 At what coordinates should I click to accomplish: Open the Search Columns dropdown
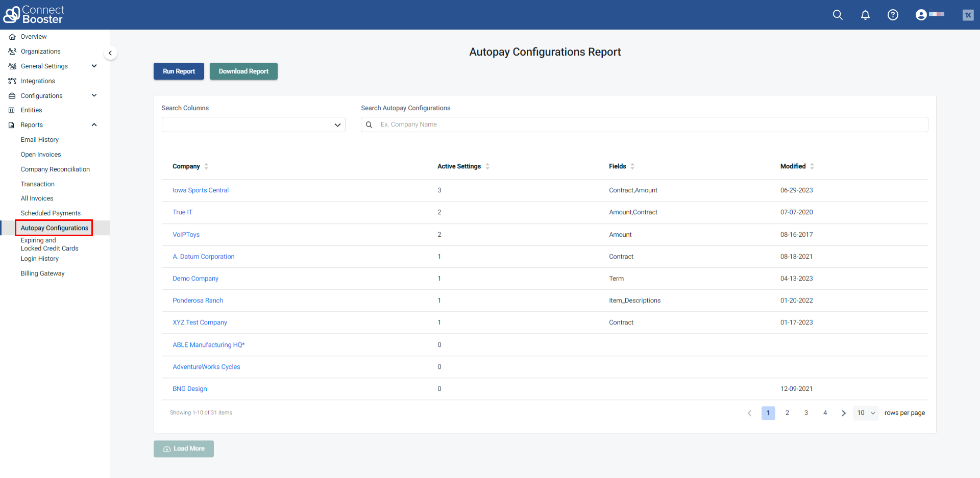253,124
